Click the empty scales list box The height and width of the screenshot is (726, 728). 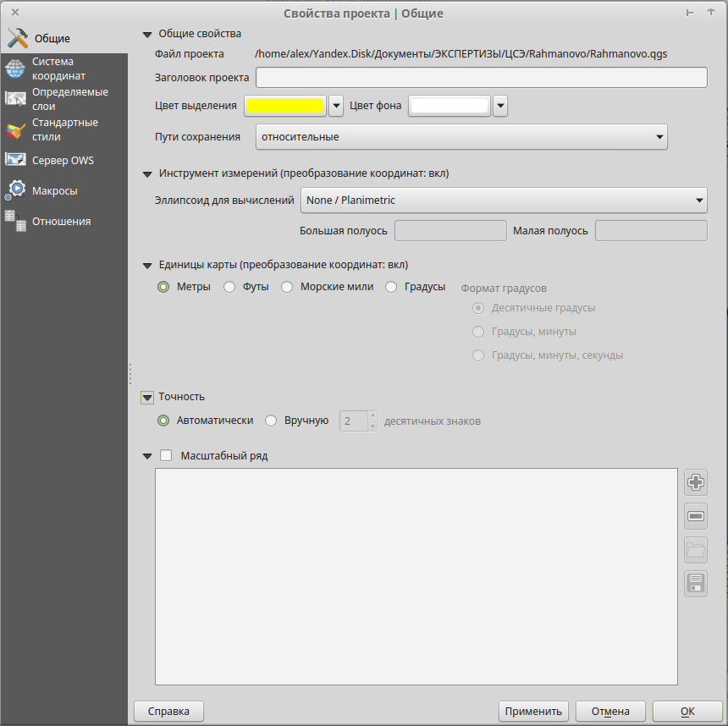(416, 576)
